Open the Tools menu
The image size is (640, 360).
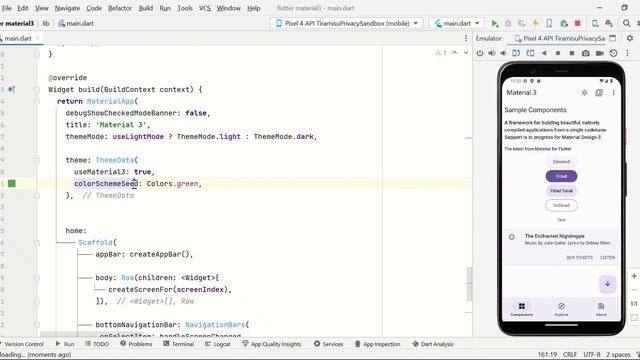coord(184,8)
